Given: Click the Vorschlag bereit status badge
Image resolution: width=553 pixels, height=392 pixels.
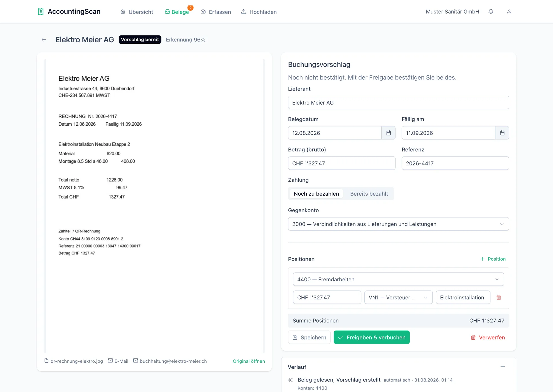Looking at the screenshot, I should (140, 40).
